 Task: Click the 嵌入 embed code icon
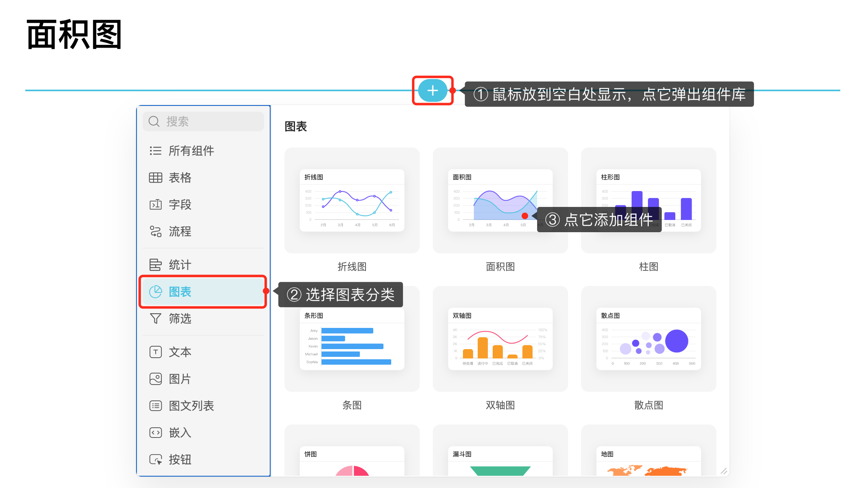point(155,433)
